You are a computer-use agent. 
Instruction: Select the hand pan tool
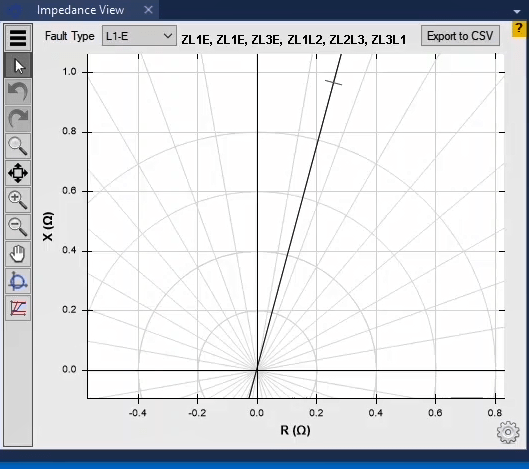click(18, 254)
